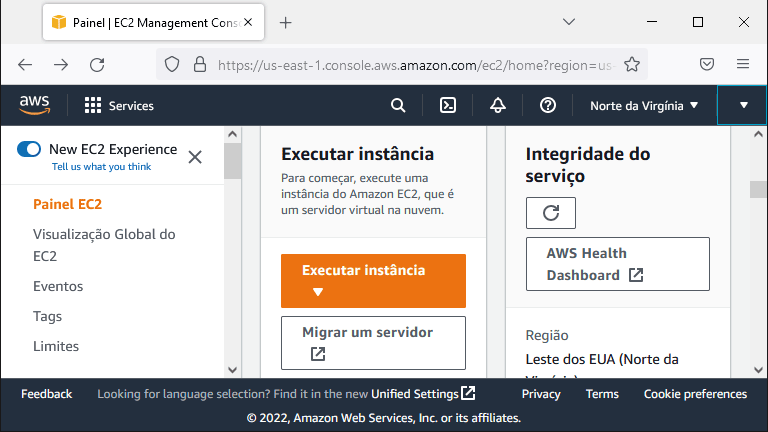Open a new browser tab with plus icon
The width and height of the screenshot is (768, 432).
(x=286, y=23)
